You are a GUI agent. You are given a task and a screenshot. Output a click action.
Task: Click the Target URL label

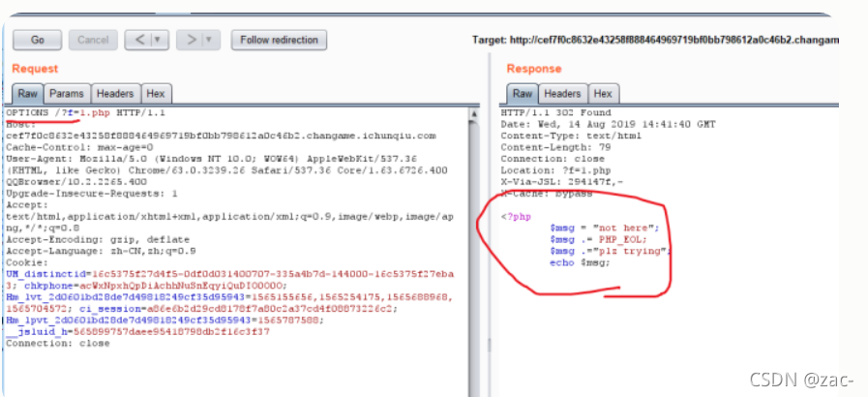pyautogui.click(x=655, y=40)
